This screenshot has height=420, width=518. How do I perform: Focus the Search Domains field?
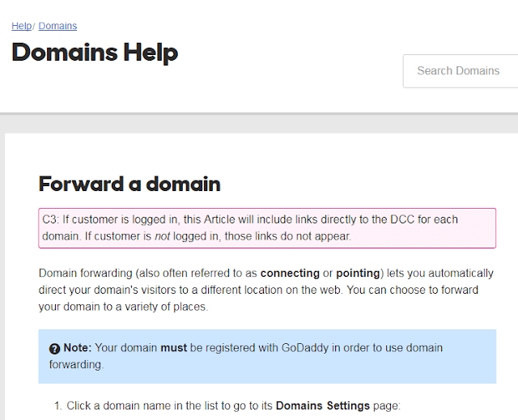pos(461,71)
